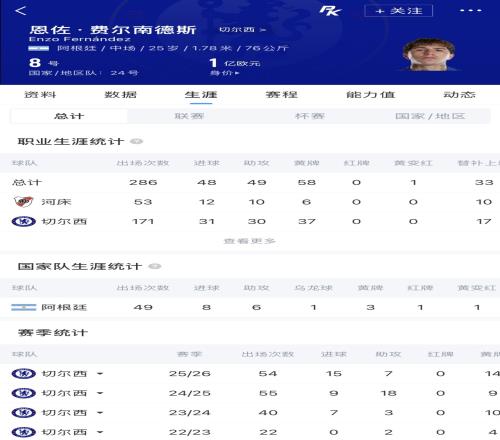500x440 pixels.
Task: Click the Chelsea badge in career stats
Action: coord(23,221)
